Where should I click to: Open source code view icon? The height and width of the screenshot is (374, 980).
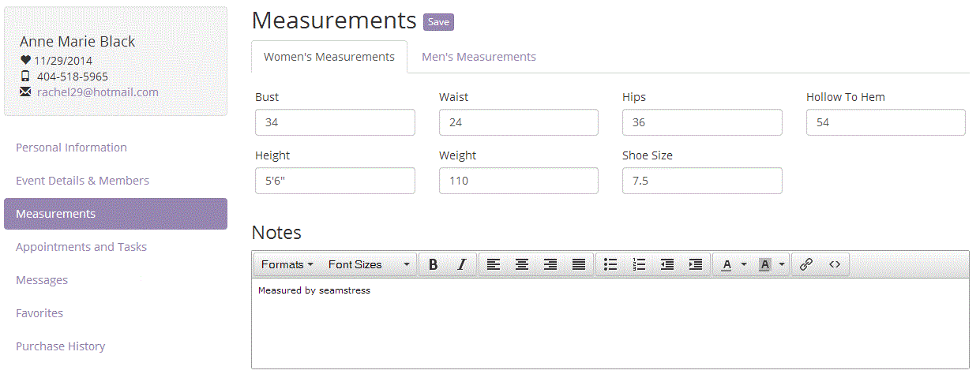pos(835,264)
